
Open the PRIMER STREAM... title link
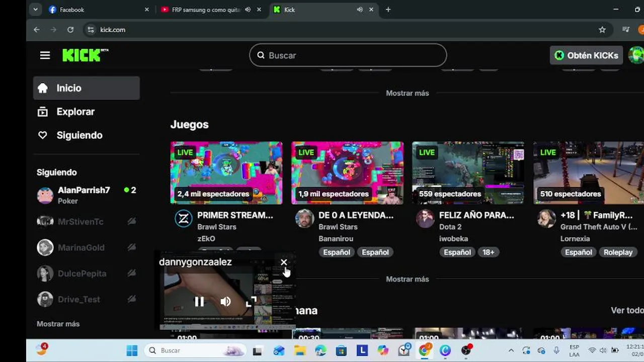(x=235, y=215)
